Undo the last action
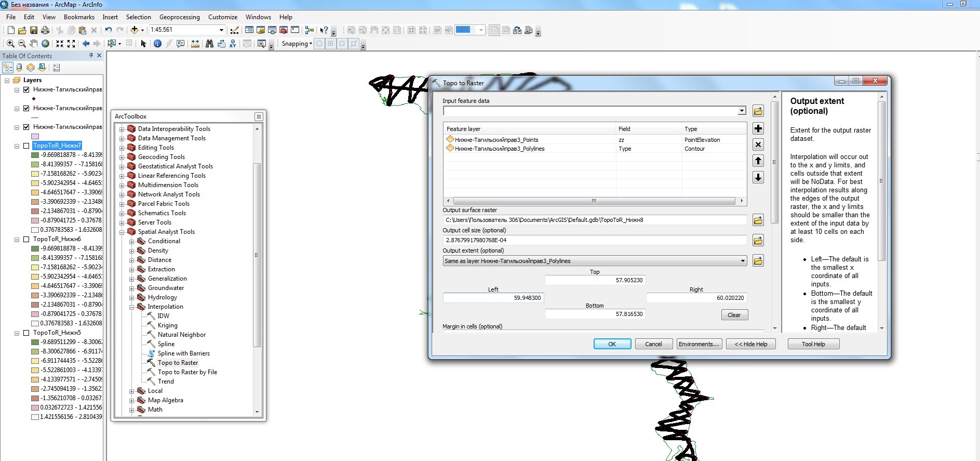 coord(108,30)
